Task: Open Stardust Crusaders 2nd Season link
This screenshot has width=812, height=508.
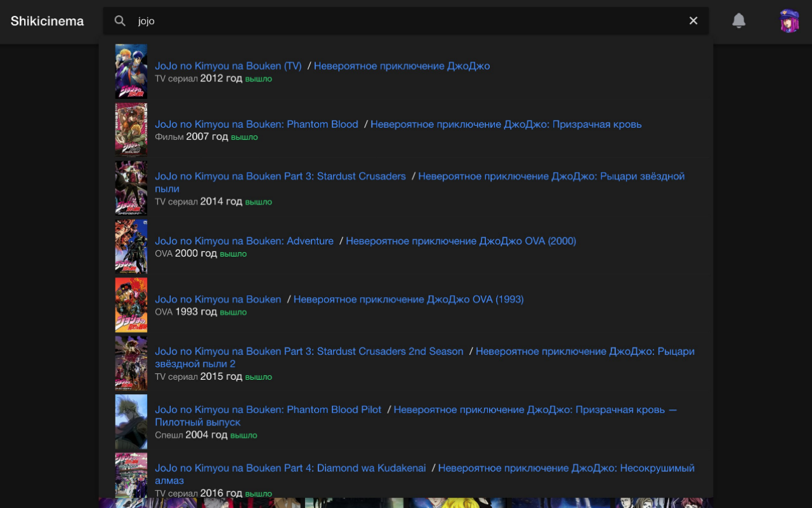Action: point(309,352)
